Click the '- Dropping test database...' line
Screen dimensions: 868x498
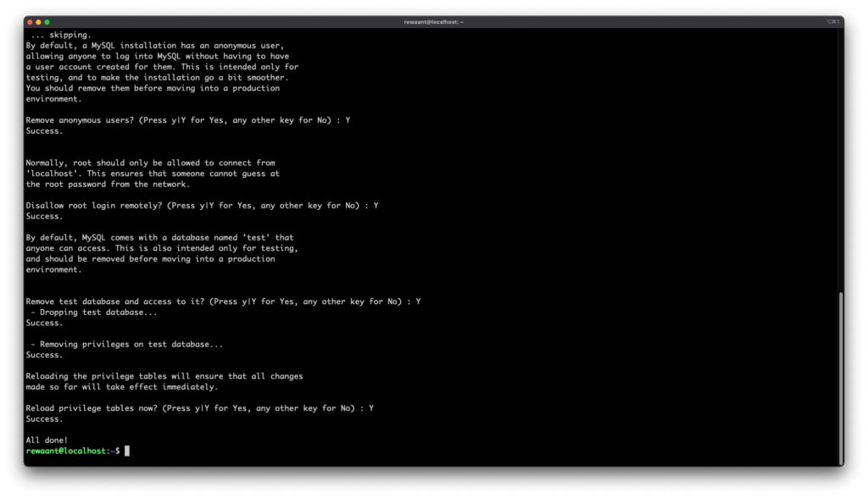(x=94, y=312)
